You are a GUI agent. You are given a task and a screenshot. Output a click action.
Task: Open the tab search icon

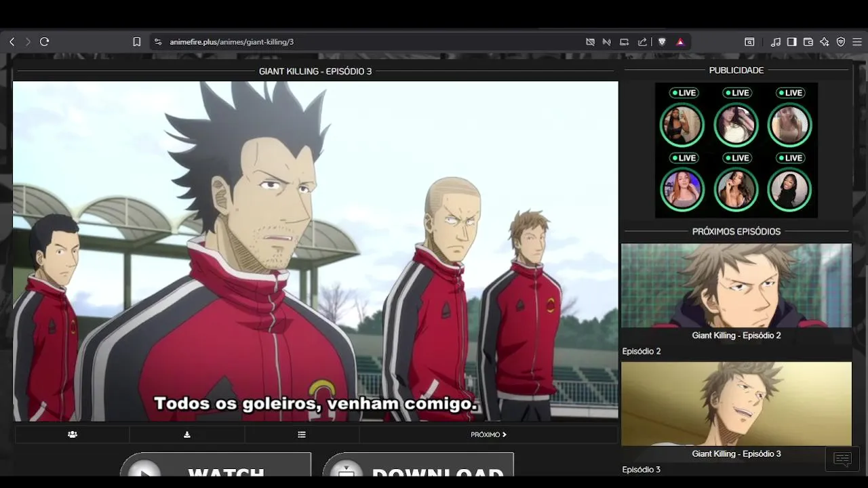tap(749, 42)
